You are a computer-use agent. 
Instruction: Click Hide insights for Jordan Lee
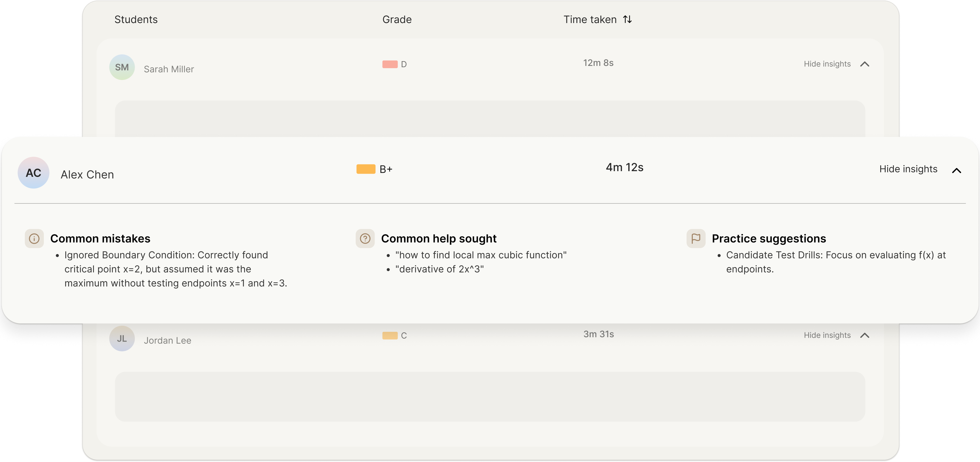pos(827,335)
